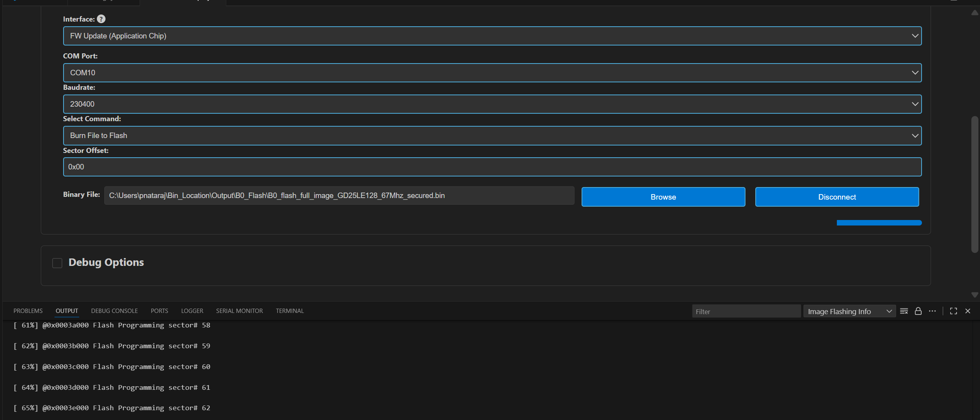This screenshot has width=980, height=420.
Task: Open the panel's more actions ellipsis
Action: [x=933, y=311]
